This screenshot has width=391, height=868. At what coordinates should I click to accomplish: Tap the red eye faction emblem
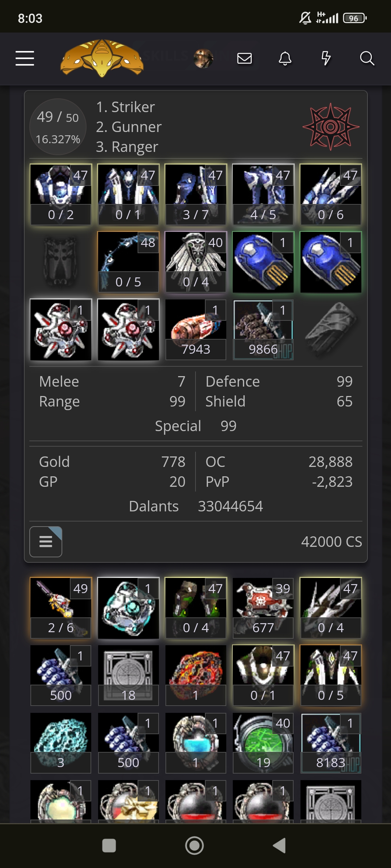point(331,127)
